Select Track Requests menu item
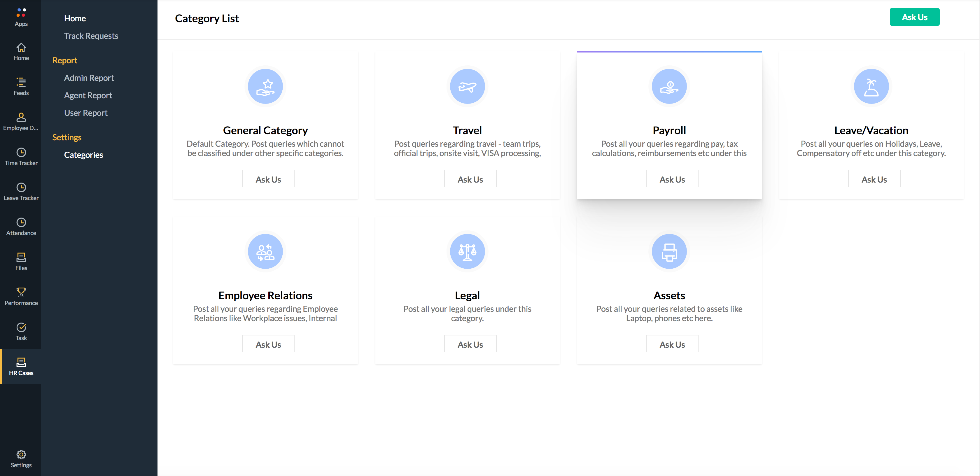 pos(91,36)
